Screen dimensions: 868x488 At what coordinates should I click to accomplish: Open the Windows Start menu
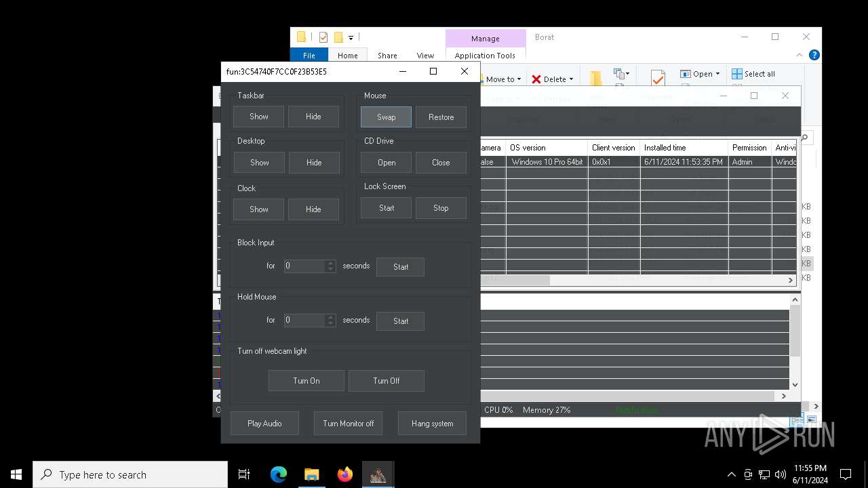click(16, 474)
